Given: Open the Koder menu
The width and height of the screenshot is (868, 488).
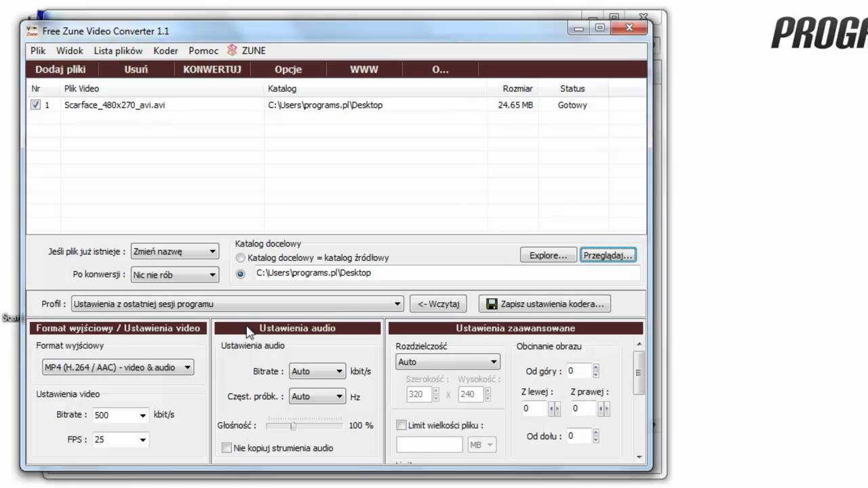Looking at the screenshot, I should (165, 51).
